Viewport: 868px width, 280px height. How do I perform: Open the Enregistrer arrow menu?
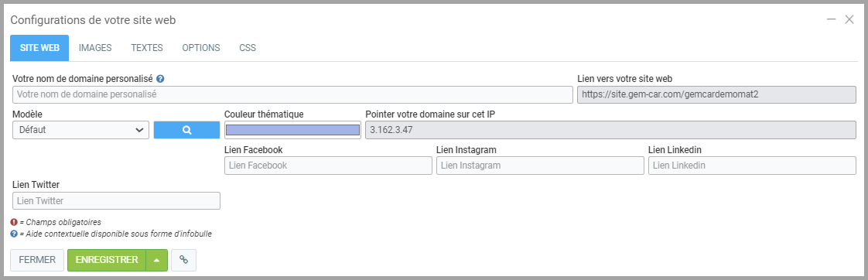pos(157,260)
